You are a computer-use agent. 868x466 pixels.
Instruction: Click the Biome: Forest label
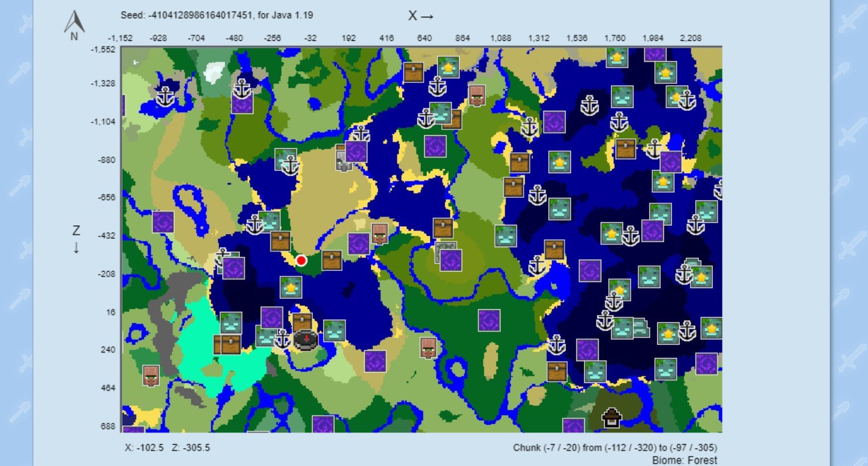[x=684, y=460]
